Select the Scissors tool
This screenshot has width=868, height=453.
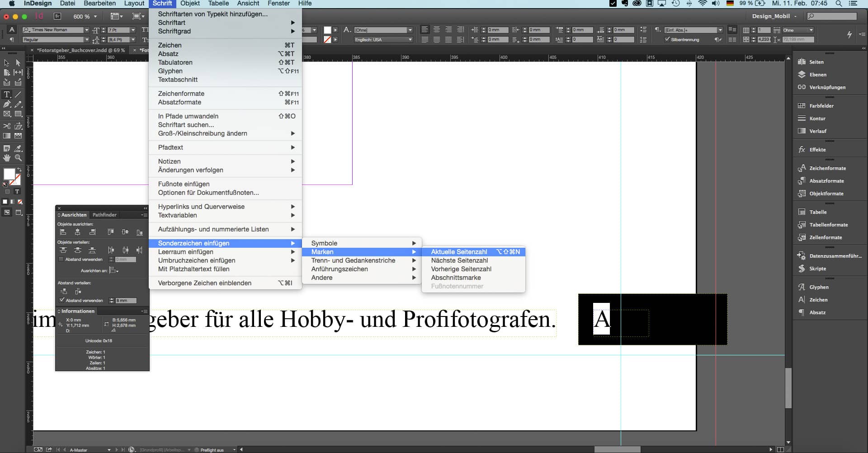point(6,126)
